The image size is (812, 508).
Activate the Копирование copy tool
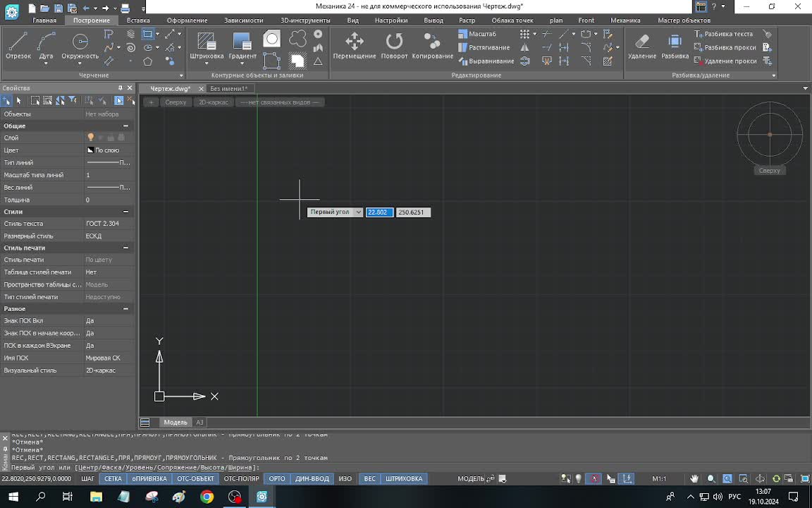click(432, 46)
